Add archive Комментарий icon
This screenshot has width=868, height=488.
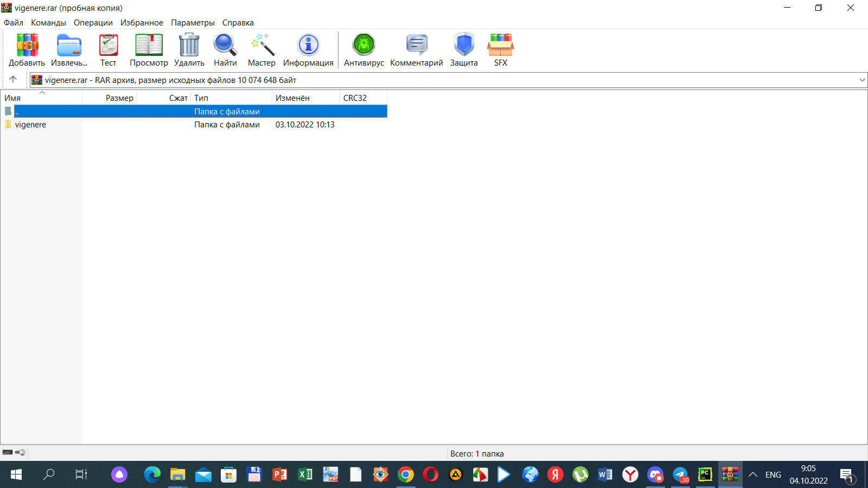[417, 46]
